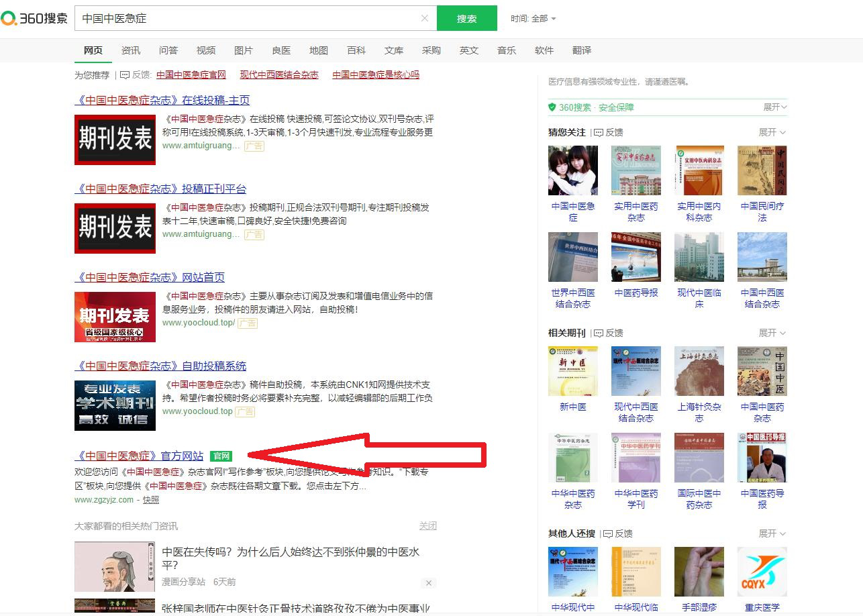Open the 快照 cached page link

click(x=151, y=500)
